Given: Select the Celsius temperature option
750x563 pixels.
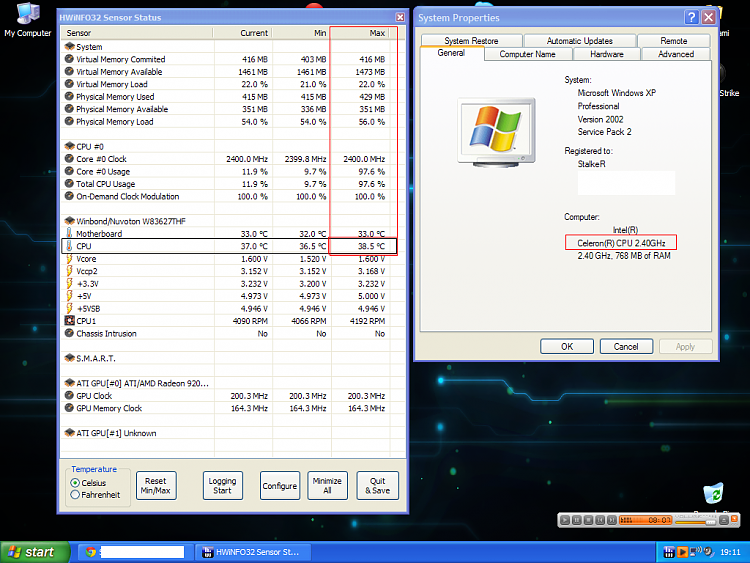Looking at the screenshot, I should (x=88, y=483).
